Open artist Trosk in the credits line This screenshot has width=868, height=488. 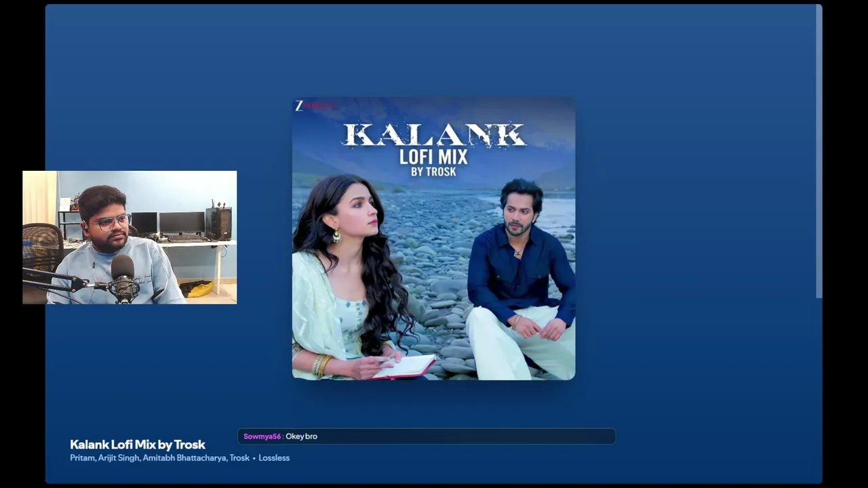coord(239,458)
